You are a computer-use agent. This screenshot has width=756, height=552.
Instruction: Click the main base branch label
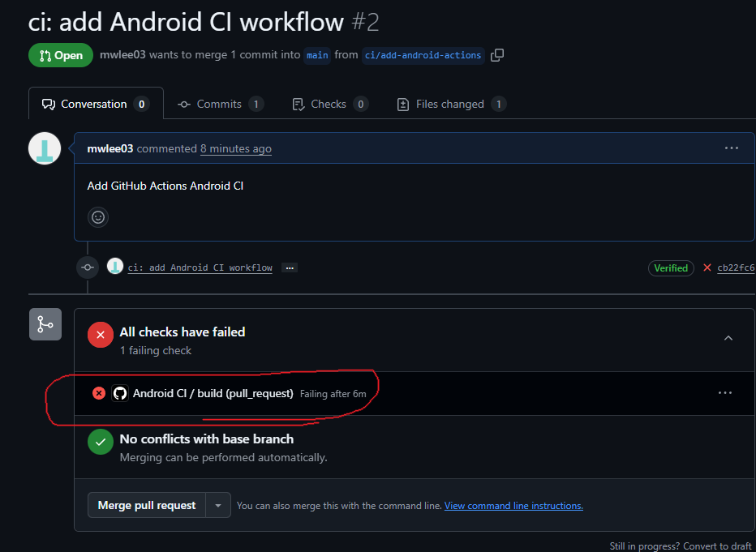317,55
